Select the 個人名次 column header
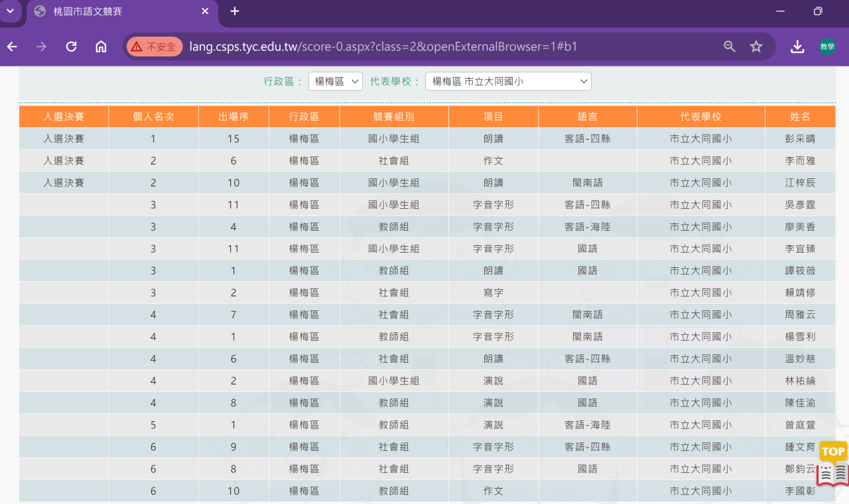The image size is (849, 504). pos(153,117)
